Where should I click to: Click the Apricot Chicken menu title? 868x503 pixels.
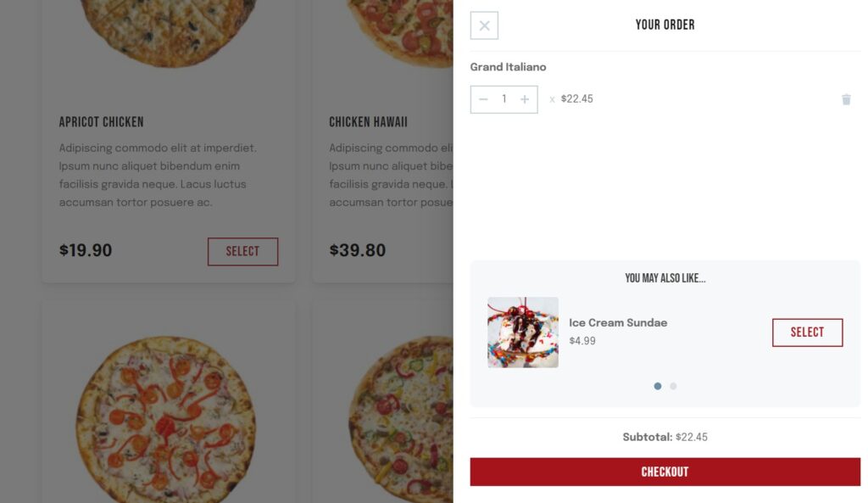click(101, 122)
